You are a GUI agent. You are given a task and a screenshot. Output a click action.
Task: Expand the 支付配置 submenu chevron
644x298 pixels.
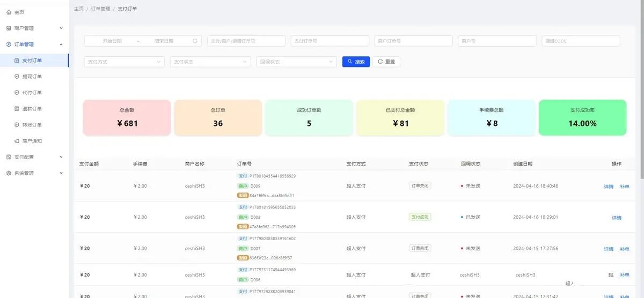pos(61,157)
